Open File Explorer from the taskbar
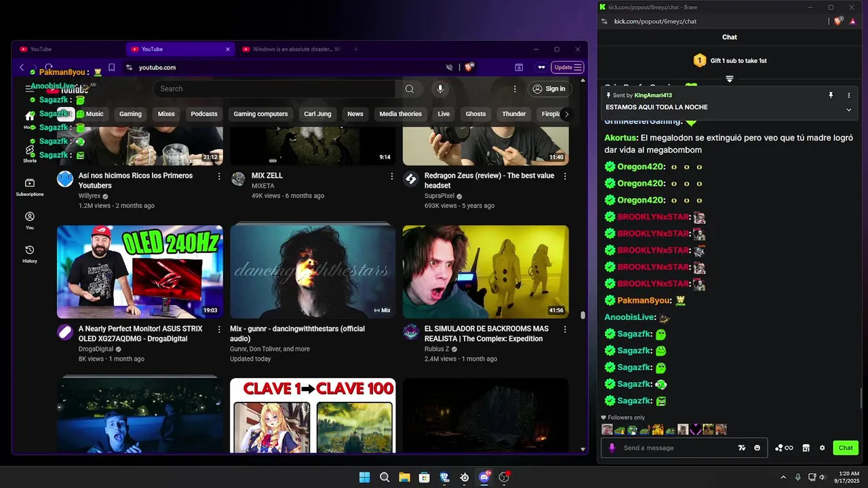The height and width of the screenshot is (488, 868). click(x=404, y=477)
